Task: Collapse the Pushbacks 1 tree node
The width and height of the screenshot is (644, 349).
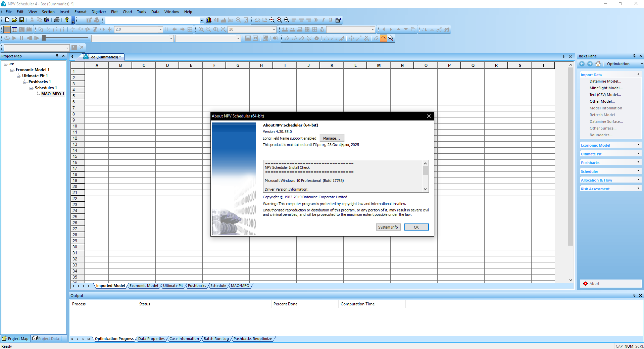Action: point(25,82)
